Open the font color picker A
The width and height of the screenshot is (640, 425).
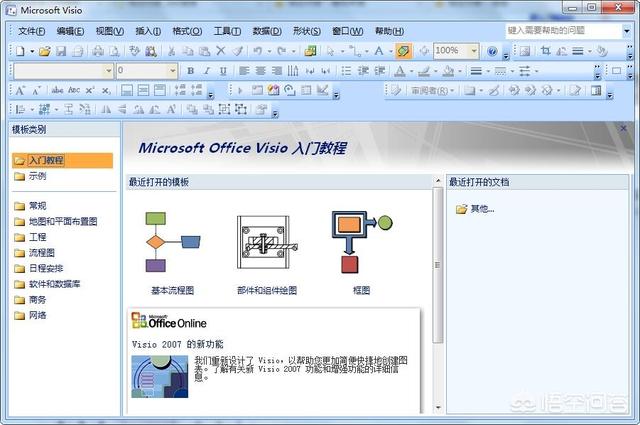[x=400, y=71]
